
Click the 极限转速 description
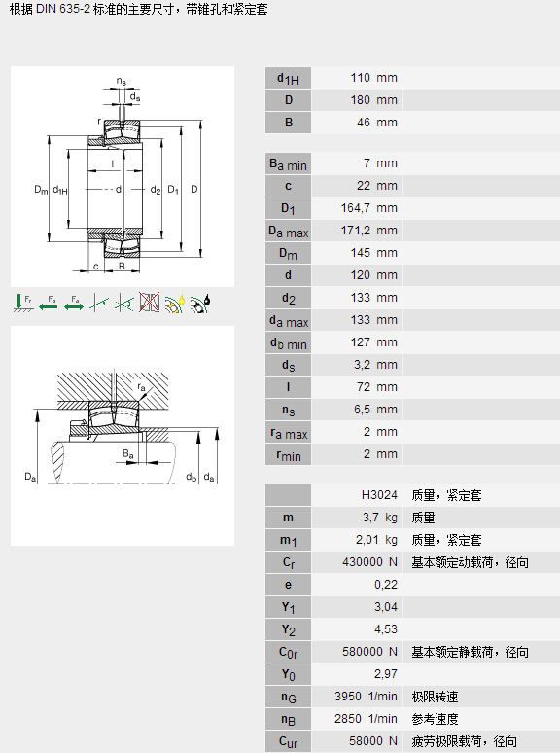pos(435,697)
